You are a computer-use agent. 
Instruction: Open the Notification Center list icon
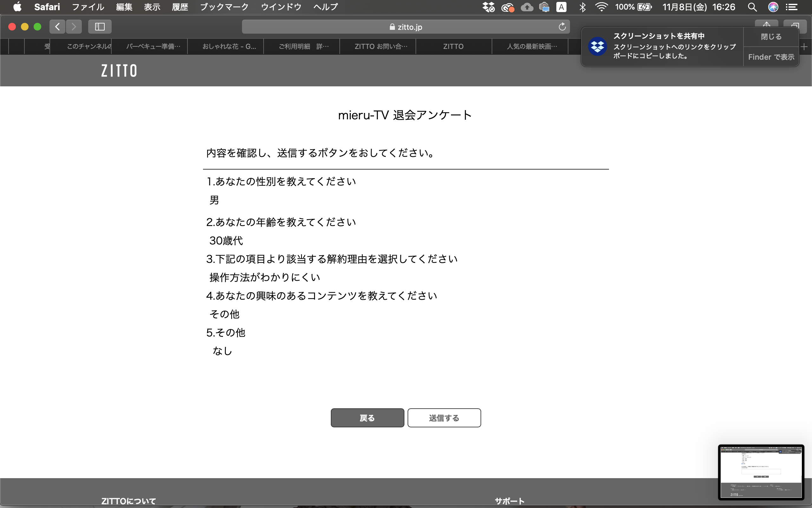pos(791,7)
